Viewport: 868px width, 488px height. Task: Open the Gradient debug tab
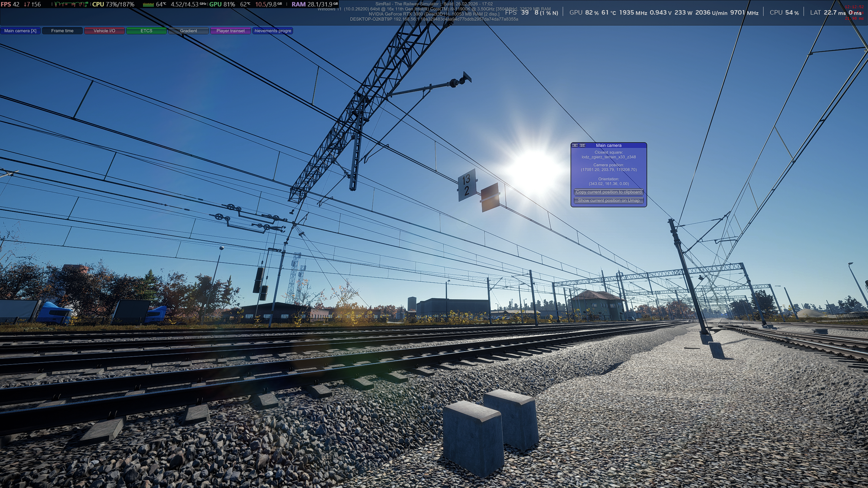[x=188, y=31]
